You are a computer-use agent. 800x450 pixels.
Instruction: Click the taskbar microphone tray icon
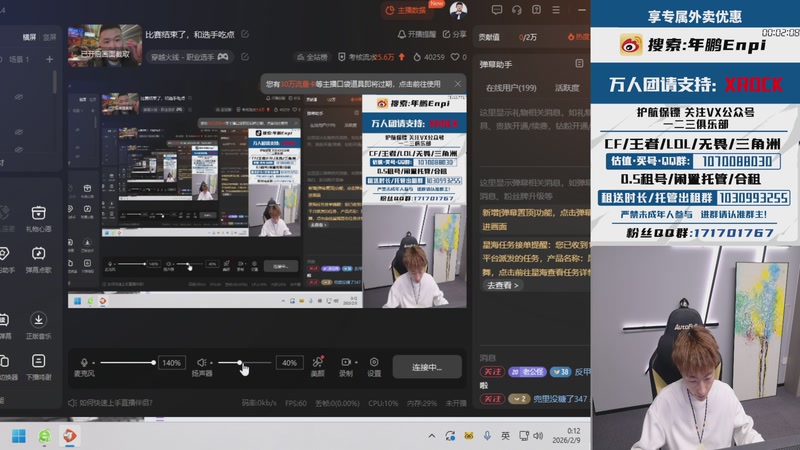point(487,436)
